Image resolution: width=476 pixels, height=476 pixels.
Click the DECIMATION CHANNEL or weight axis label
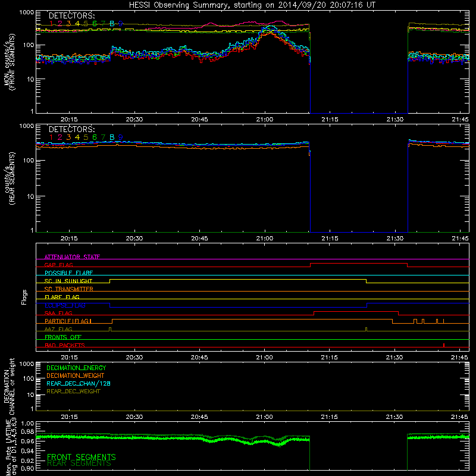coord(9,386)
